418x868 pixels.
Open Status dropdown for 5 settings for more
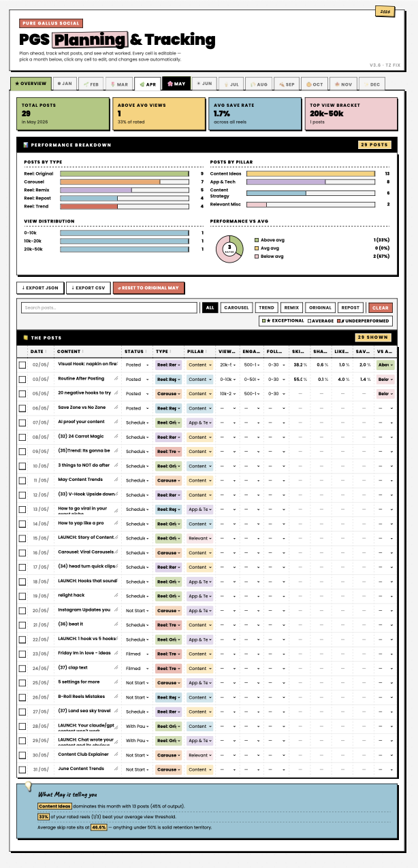[137, 682]
